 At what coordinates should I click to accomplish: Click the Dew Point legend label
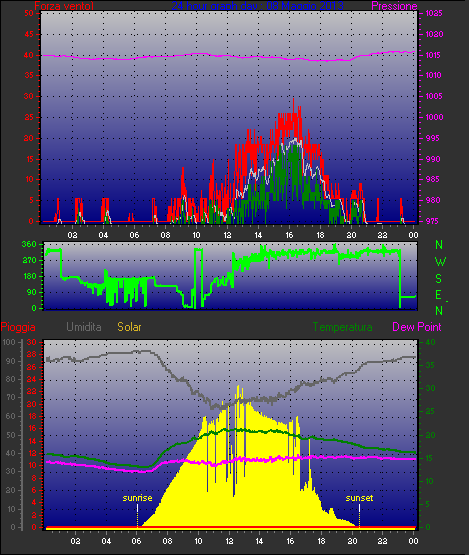point(417,327)
